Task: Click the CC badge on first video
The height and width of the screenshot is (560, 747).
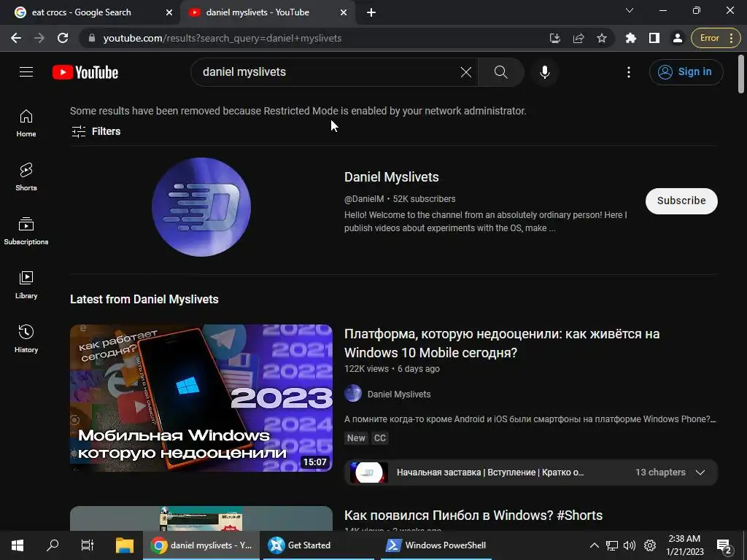Action: 379,438
